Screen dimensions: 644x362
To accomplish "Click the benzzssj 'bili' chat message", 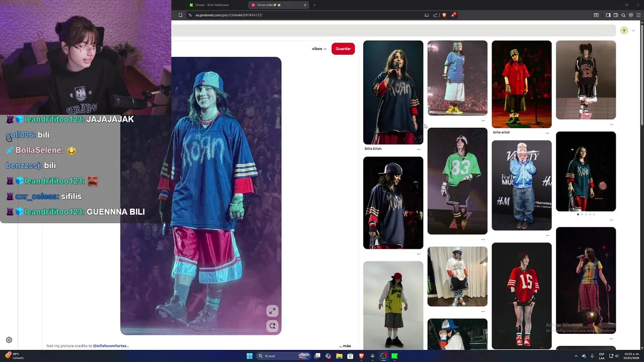I will coord(31,165).
